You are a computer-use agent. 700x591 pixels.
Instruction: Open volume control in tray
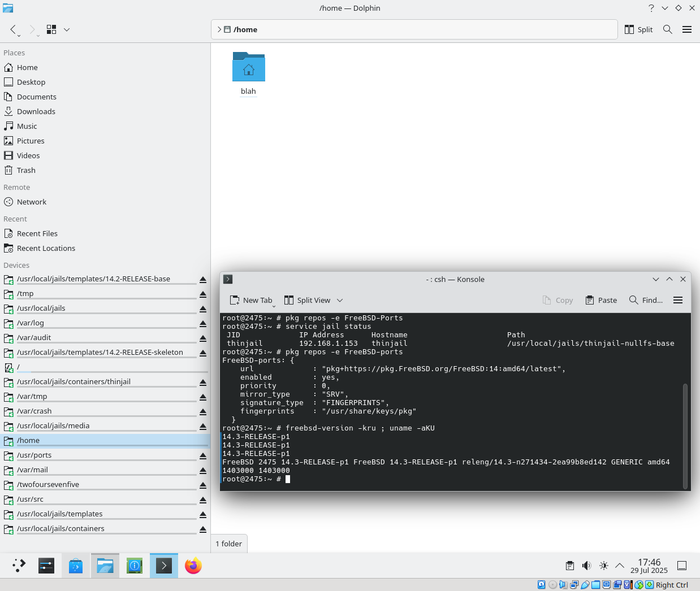click(587, 566)
